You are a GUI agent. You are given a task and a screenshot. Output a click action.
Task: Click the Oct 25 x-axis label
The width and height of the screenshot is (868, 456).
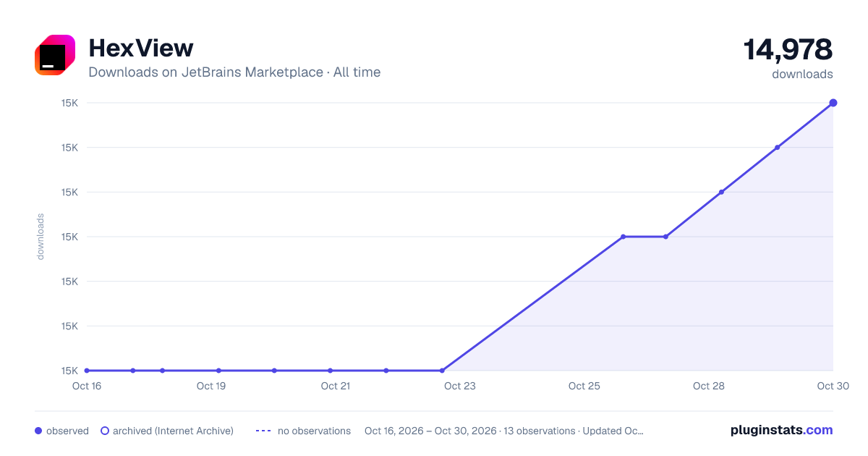(x=584, y=386)
